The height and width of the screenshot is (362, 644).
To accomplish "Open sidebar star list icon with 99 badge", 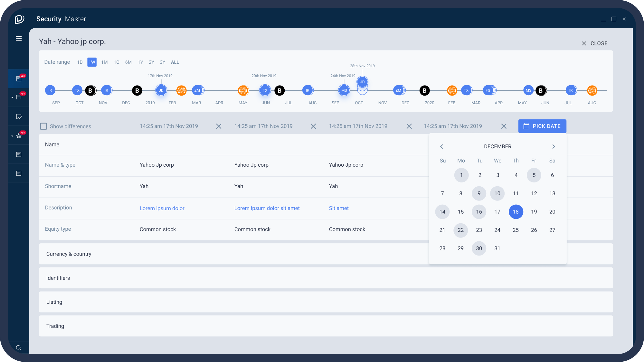I will pyautogui.click(x=19, y=136).
